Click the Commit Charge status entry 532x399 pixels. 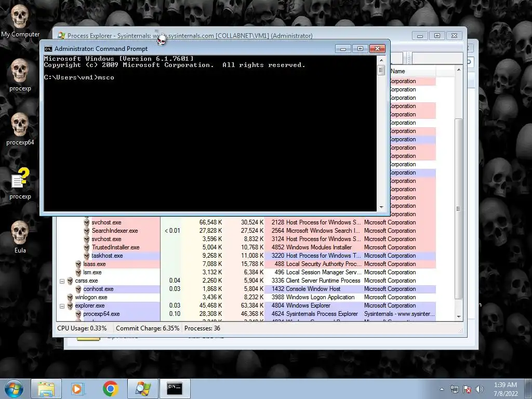click(x=147, y=328)
